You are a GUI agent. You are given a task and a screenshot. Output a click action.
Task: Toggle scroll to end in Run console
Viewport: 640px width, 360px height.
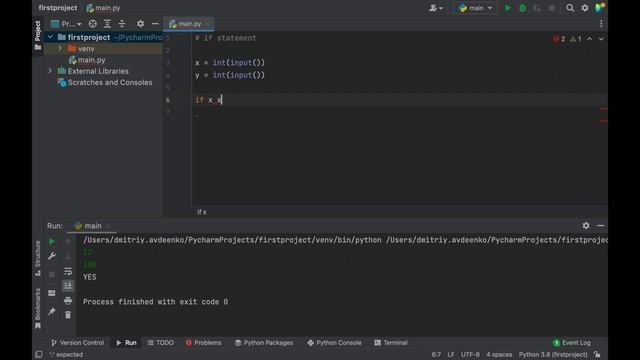[68, 286]
